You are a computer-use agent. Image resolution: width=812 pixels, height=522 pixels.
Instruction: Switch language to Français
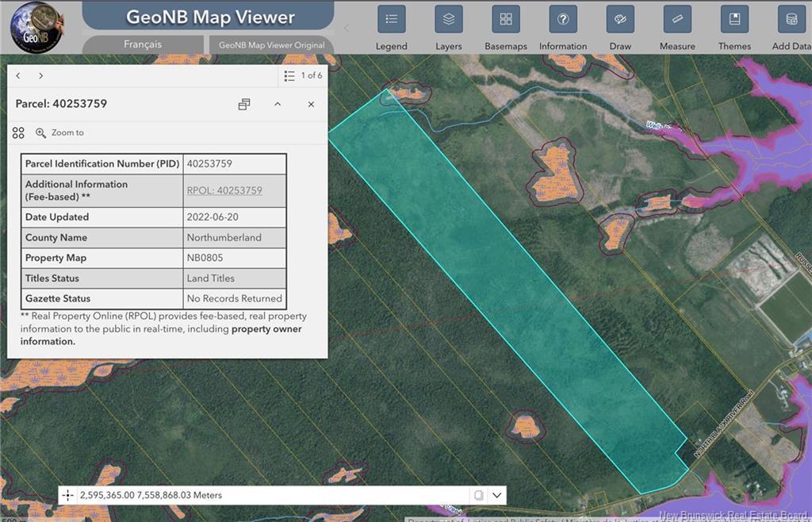(143, 44)
